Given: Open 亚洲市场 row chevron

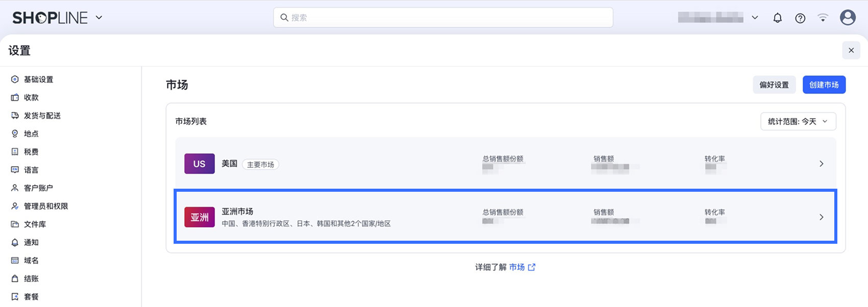Looking at the screenshot, I should (821, 217).
